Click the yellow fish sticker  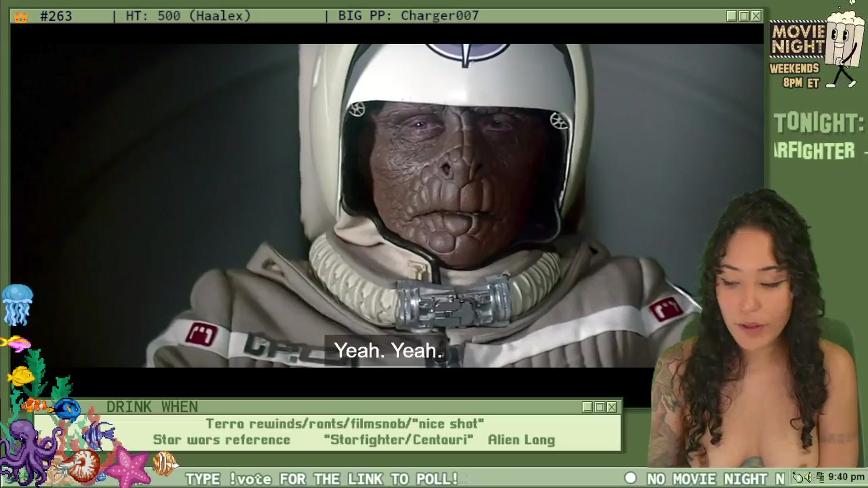coord(21,376)
